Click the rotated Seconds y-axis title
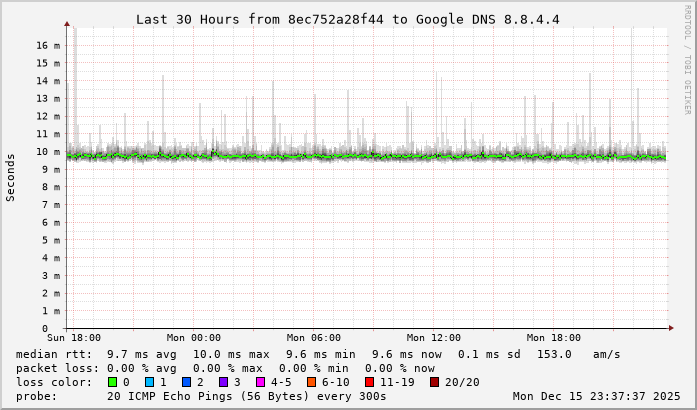 pos(11,177)
